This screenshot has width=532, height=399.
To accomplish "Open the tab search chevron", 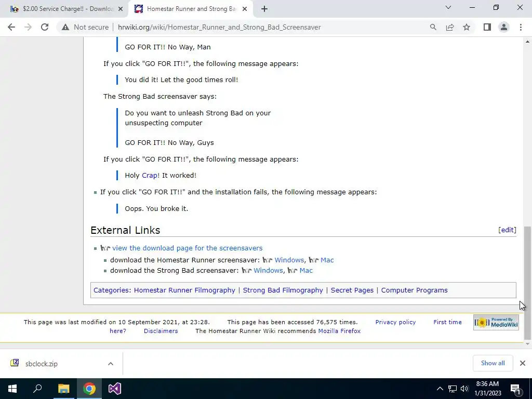I will [x=448, y=7].
